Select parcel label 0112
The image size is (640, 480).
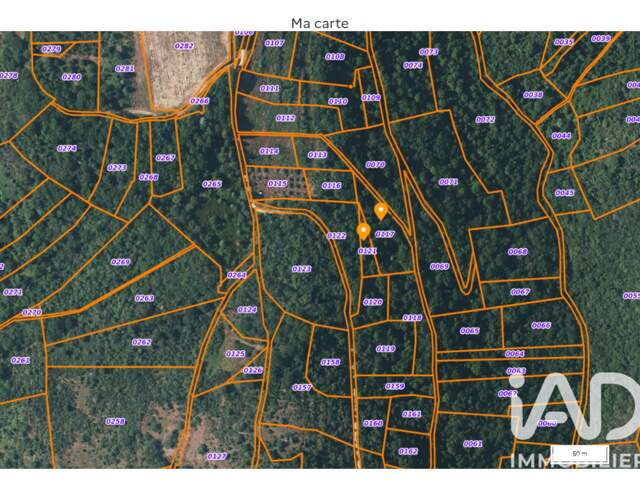click(x=286, y=118)
